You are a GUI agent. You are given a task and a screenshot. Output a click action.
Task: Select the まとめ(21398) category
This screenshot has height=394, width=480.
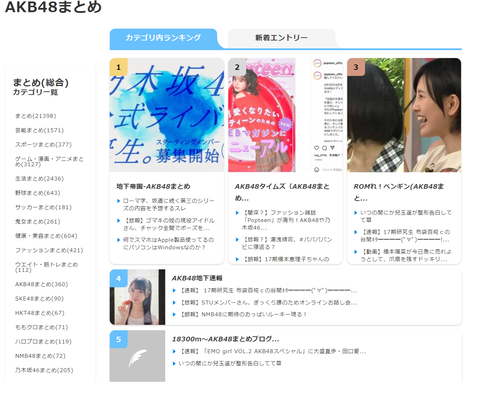pyautogui.click(x=36, y=116)
